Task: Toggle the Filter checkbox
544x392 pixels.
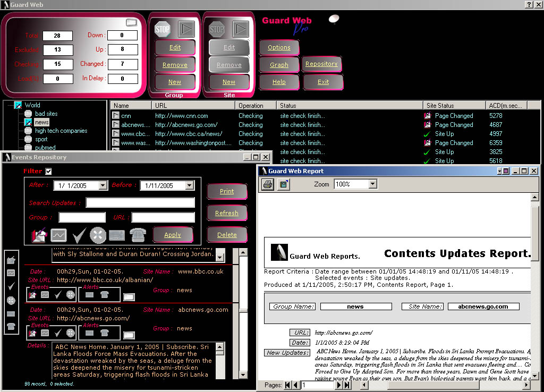Action: tap(48, 171)
